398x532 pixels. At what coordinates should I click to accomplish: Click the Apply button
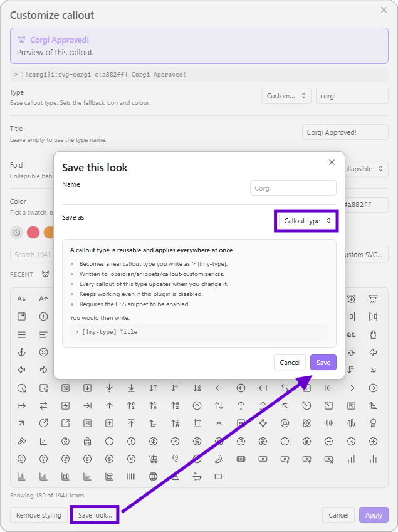[374, 515]
